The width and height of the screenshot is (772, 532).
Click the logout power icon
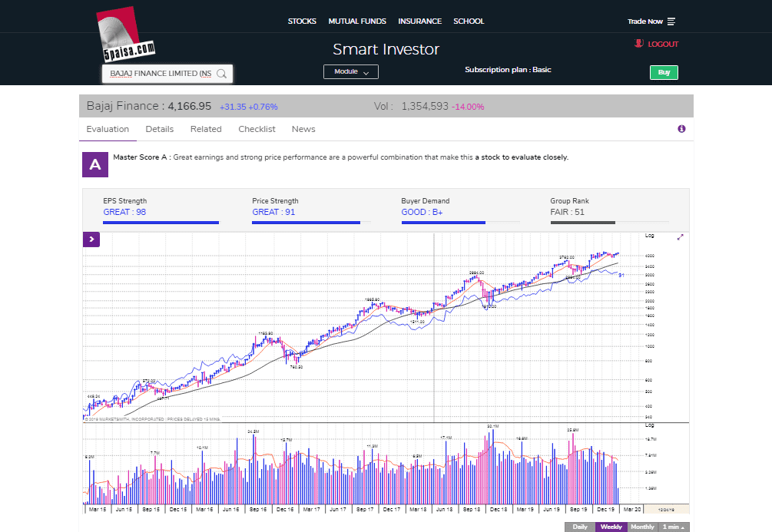pyautogui.click(x=638, y=43)
